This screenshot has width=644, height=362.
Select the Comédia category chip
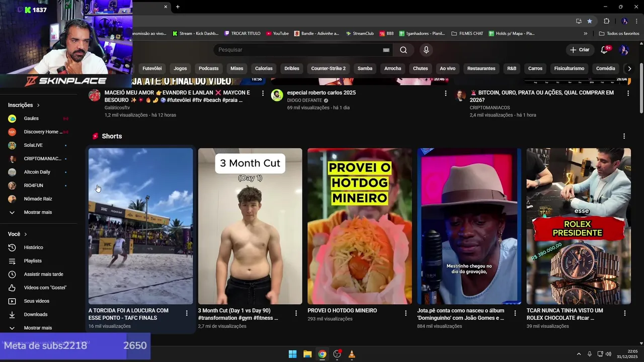tap(605, 68)
